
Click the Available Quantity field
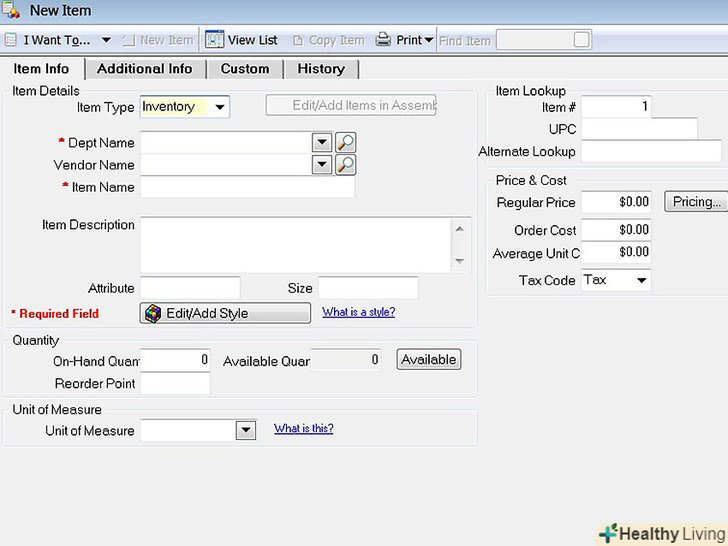(x=346, y=360)
